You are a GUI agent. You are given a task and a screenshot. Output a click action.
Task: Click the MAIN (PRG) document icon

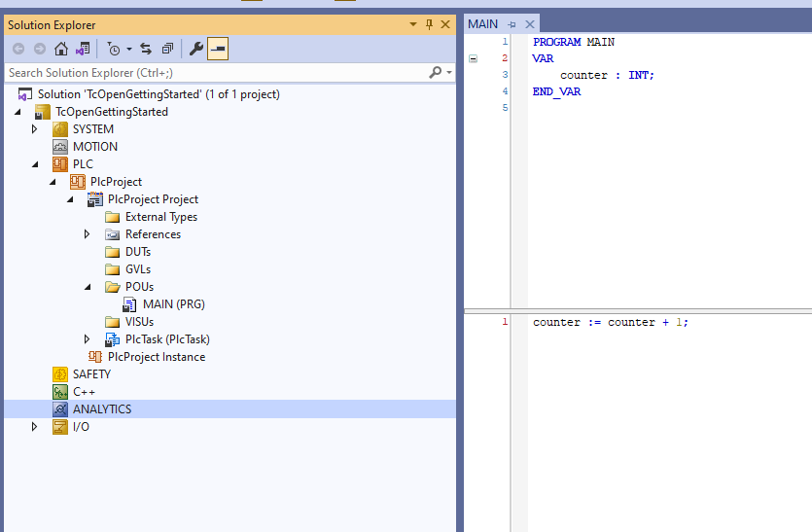pyautogui.click(x=129, y=304)
